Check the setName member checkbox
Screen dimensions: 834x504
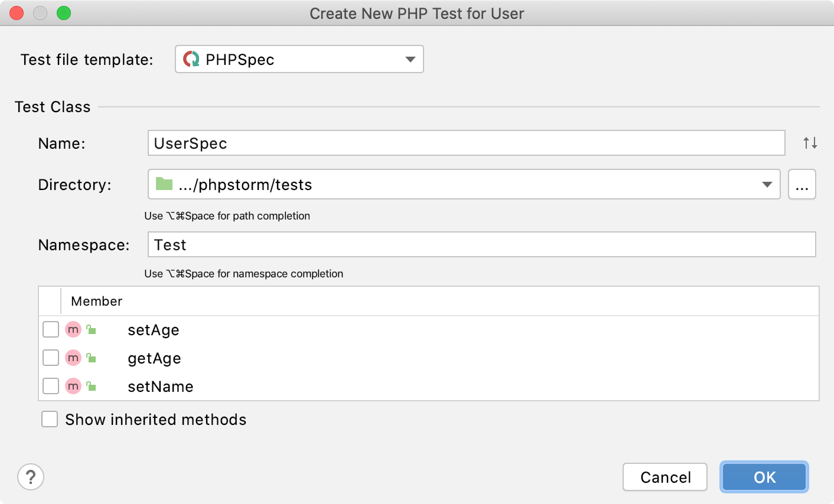[x=51, y=386]
